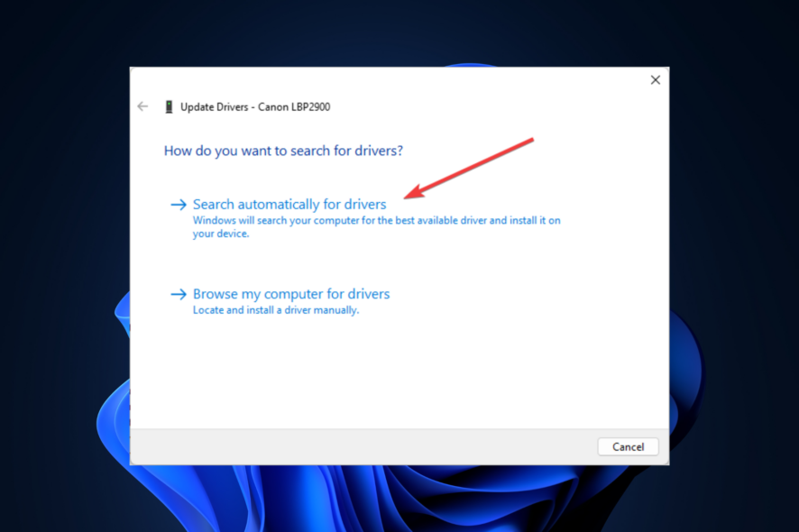Click the back arrow in Update Drivers dialog
The width and height of the screenshot is (799, 532).
click(142, 106)
